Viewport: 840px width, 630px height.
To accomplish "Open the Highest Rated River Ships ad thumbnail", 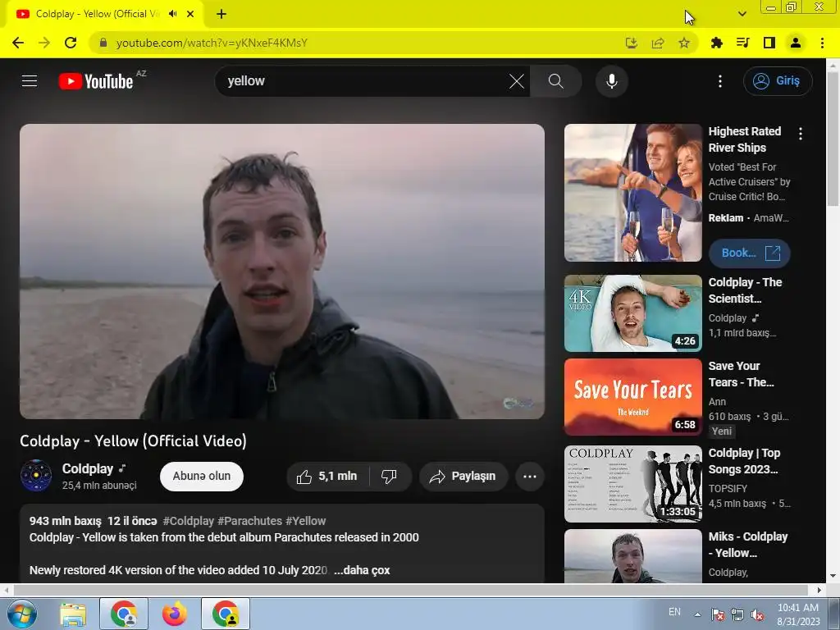I will (633, 193).
